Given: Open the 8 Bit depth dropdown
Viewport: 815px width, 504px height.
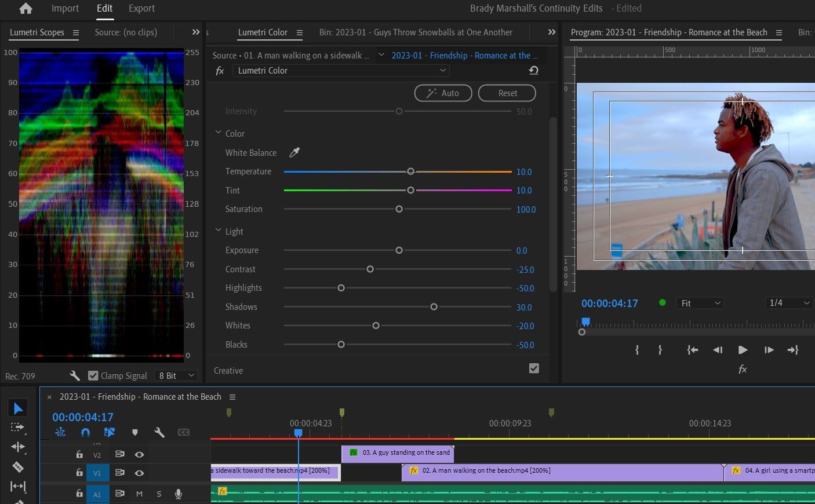Looking at the screenshot, I should (176, 375).
